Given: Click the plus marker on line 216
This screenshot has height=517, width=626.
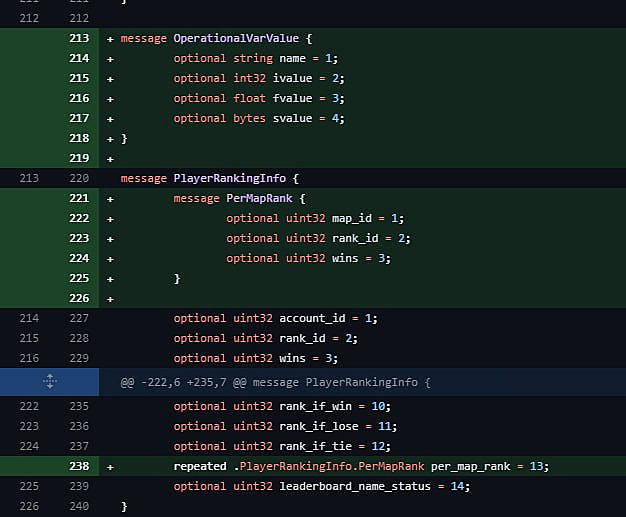Looking at the screenshot, I should [x=110, y=98].
